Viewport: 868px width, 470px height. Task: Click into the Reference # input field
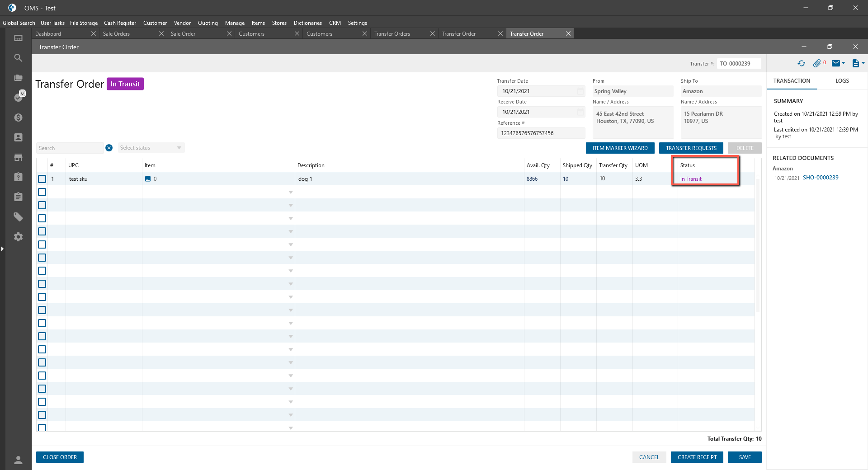point(541,133)
